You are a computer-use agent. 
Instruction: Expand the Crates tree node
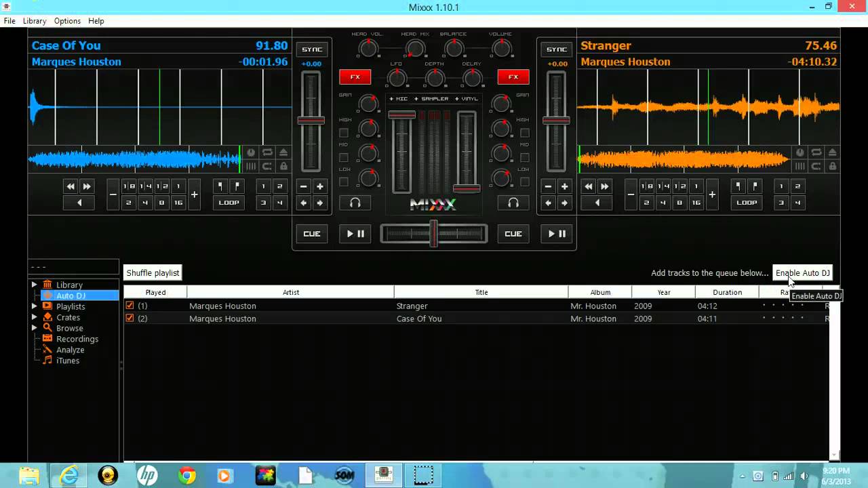point(34,317)
